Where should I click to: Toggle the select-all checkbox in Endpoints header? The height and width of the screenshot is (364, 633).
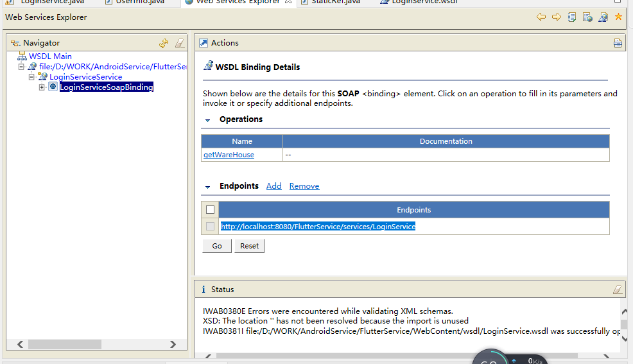point(211,209)
